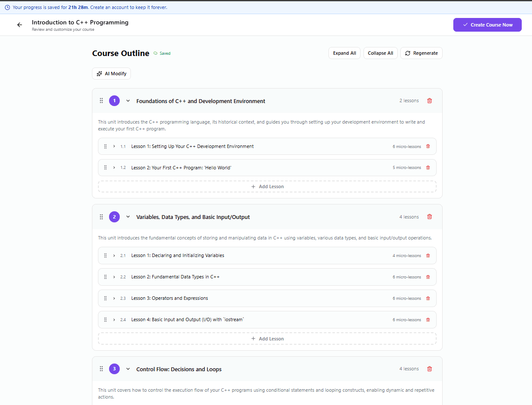Collapse the Foundations of C++ unit chevron
The height and width of the screenshot is (405, 532).
click(128, 101)
